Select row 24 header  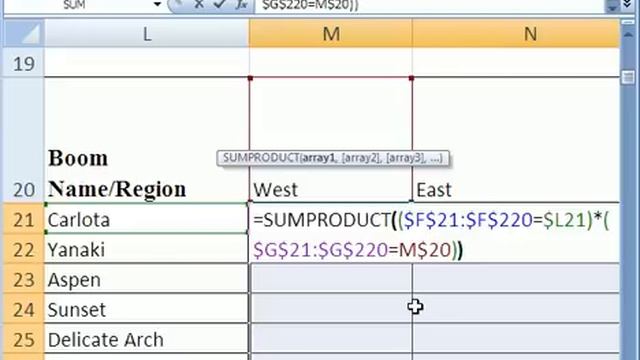[23, 309]
